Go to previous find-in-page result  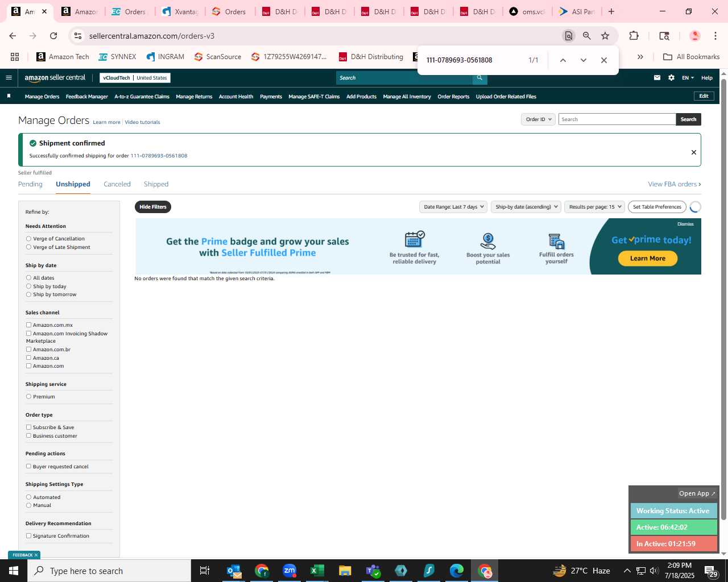coord(562,60)
